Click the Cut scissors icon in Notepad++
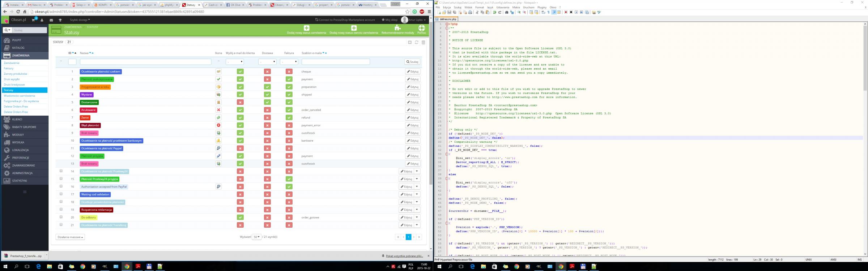This screenshot has height=271, width=868. click(x=477, y=12)
